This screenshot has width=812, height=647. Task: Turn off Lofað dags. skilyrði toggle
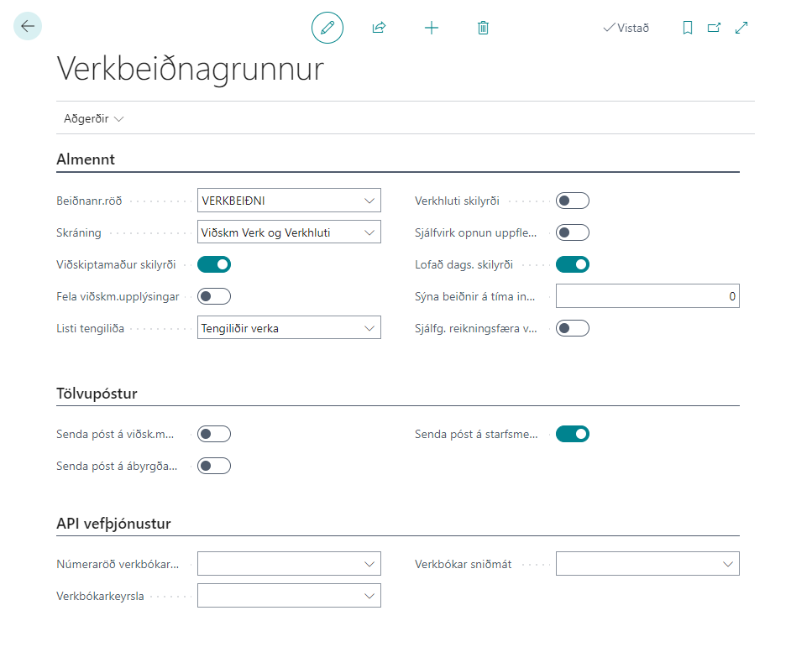[573, 264]
